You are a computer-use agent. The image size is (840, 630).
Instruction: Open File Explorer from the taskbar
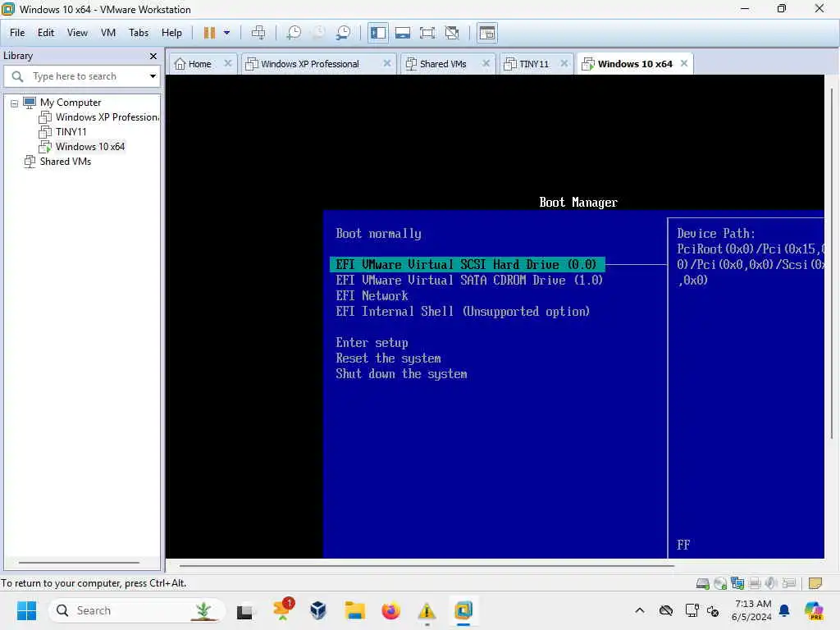(x=354, y=610)
